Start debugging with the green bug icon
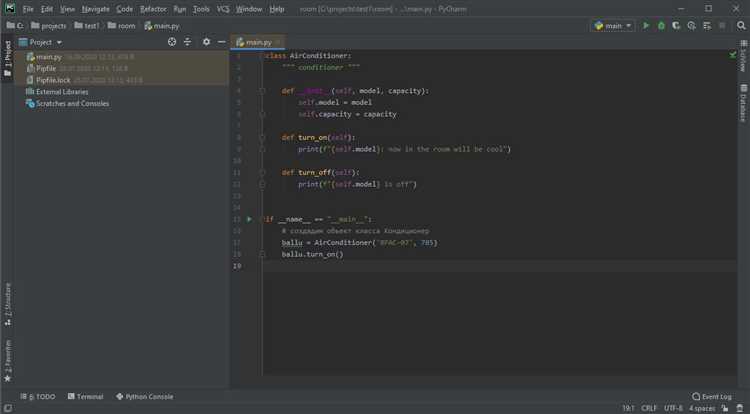Viewport: 750px width, 414px height. click(x=661, y=26)
